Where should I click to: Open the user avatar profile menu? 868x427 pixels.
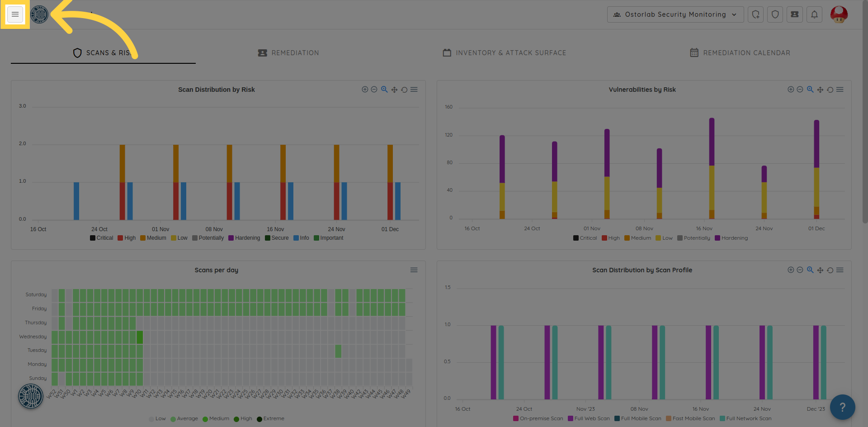(839, 14)
